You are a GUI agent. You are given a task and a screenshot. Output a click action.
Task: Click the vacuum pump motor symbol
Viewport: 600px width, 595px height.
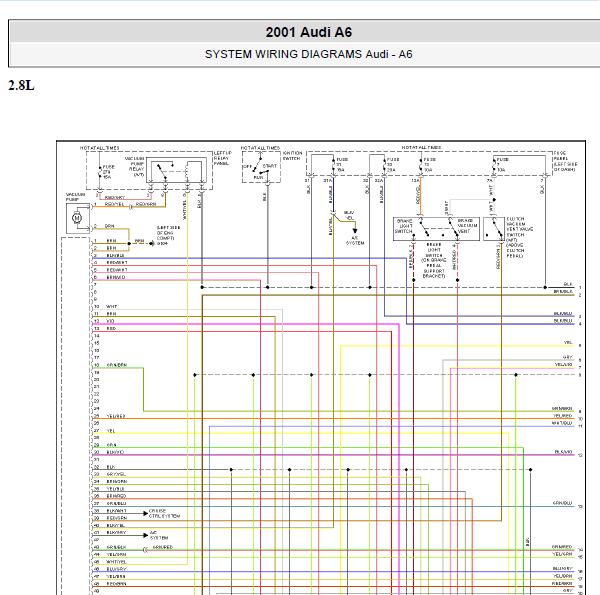pyautogui.click(x=77, y=218)
